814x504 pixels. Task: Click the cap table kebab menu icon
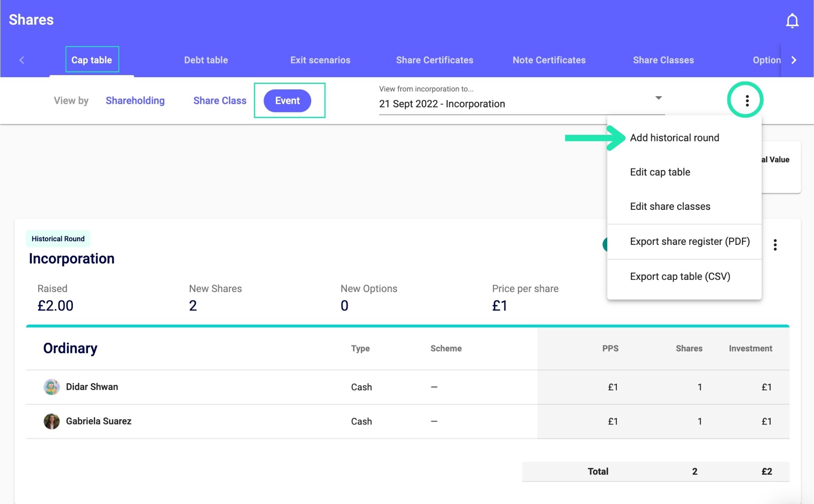pyautogui.click(x=747, y=101)
